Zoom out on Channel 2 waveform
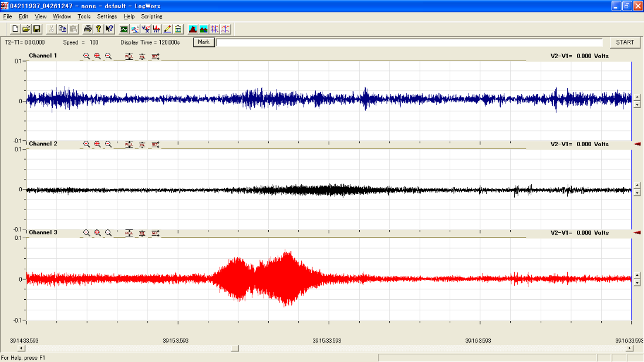Viewport: 644px width, 362px height. 108,144
